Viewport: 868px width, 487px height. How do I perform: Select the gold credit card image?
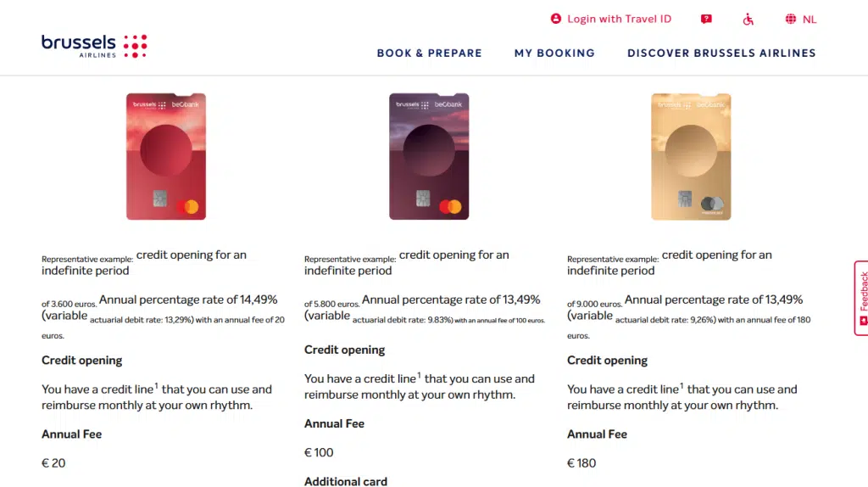[x=691, y=156]
